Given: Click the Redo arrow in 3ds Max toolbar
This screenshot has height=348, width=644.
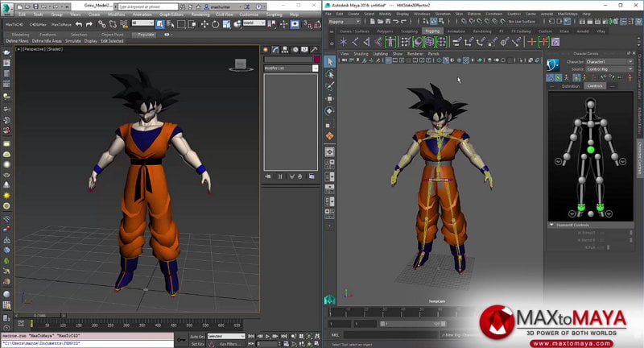Looking at the screenshot, I should pyautogui.click(x=89, y=25).
